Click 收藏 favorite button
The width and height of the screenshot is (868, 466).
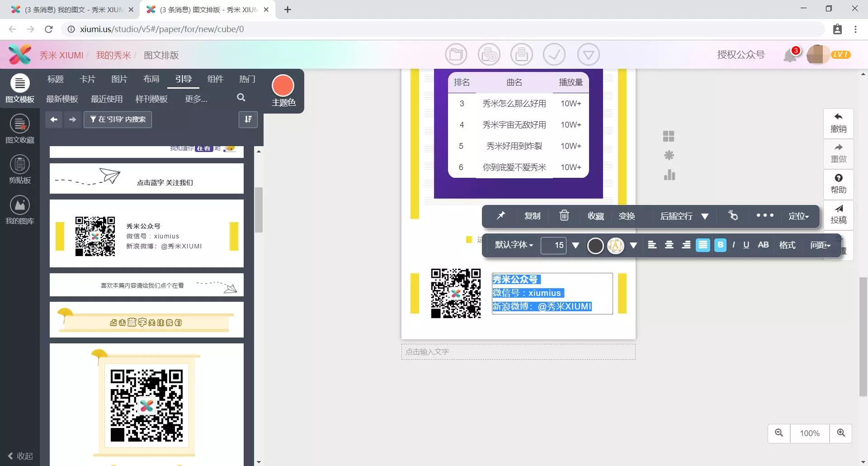(596, 216)
